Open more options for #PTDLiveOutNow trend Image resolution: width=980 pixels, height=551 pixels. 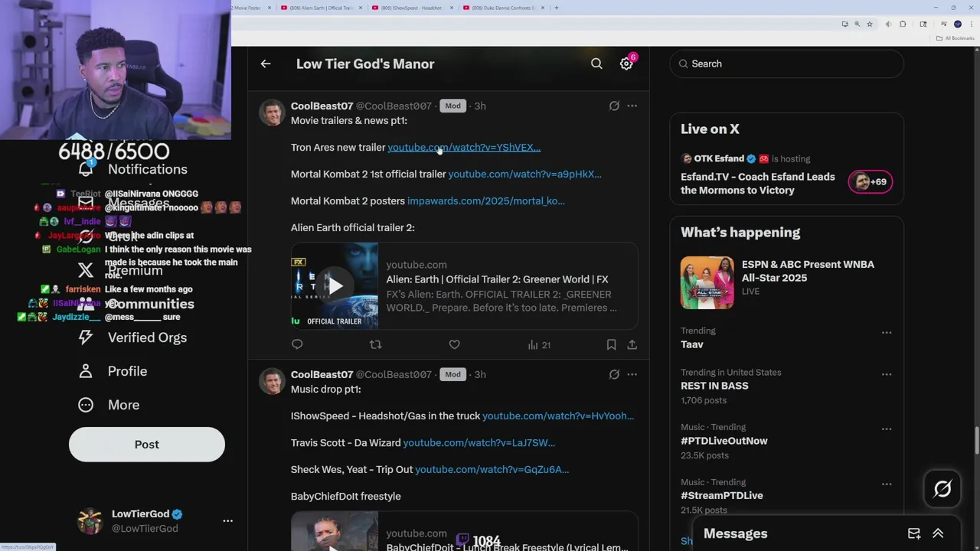(887, 429)
